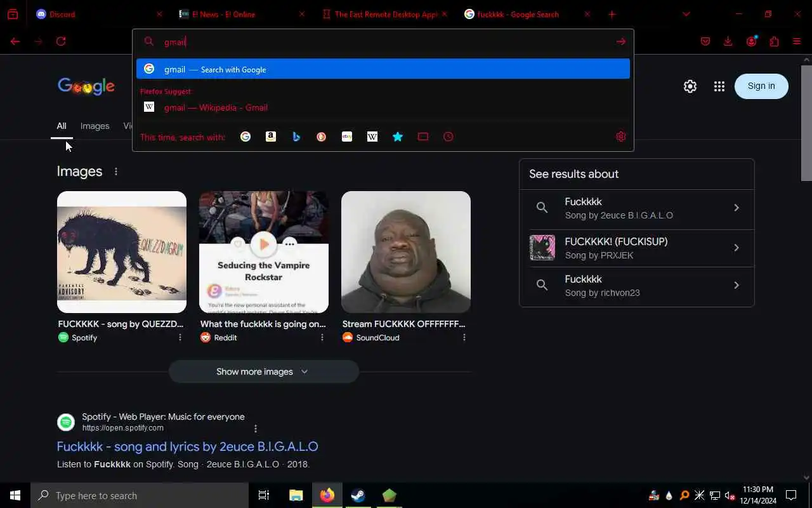Choose gmail Search with Google suggestion

tap(383, 69)
